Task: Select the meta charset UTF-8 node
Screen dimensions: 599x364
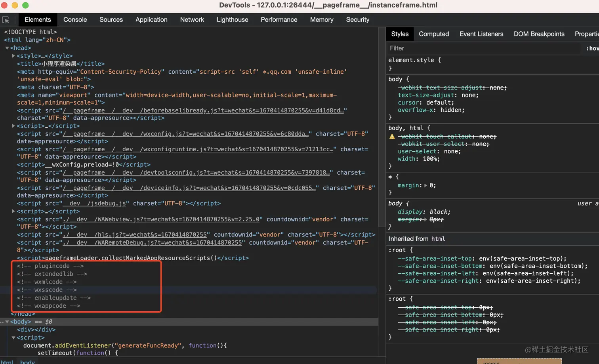Action: [x=55, y=87]
